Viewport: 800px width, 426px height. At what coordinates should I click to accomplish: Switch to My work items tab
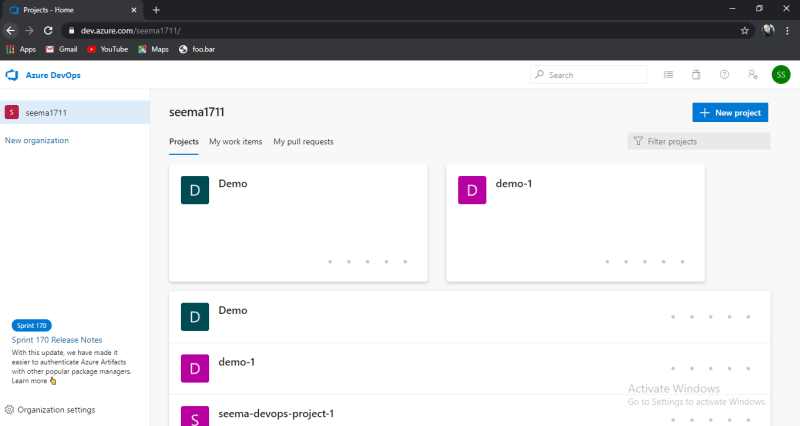[236, 142]
